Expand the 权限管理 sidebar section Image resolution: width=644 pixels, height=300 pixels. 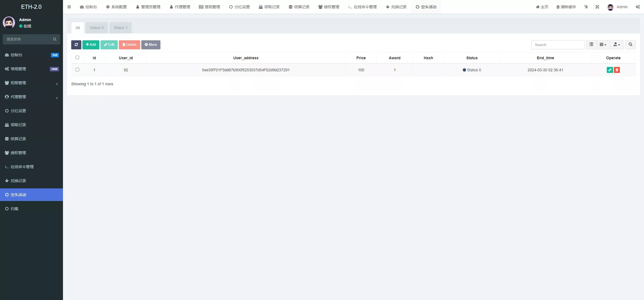point(31,83)
